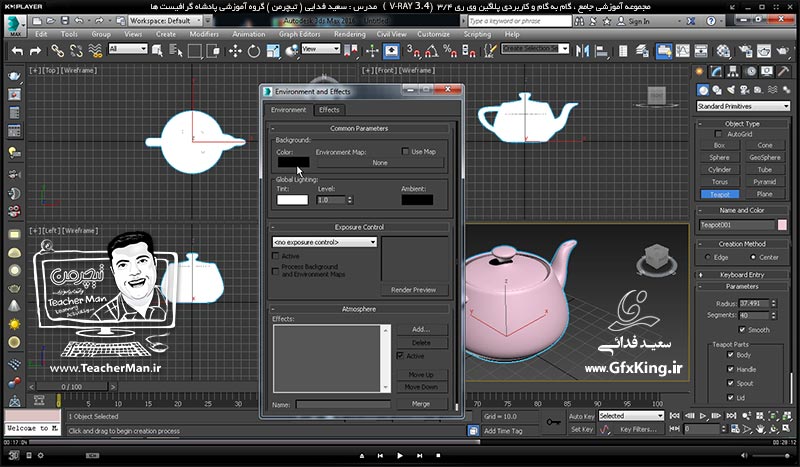Click the Key Filters... button
Viewport: 800px width, 467px height.
638,429
